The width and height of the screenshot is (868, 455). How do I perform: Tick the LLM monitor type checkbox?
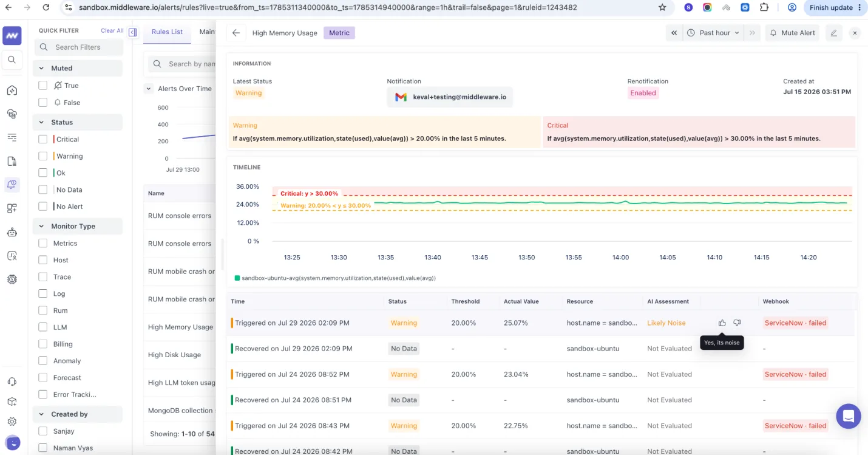coord(42,327)
